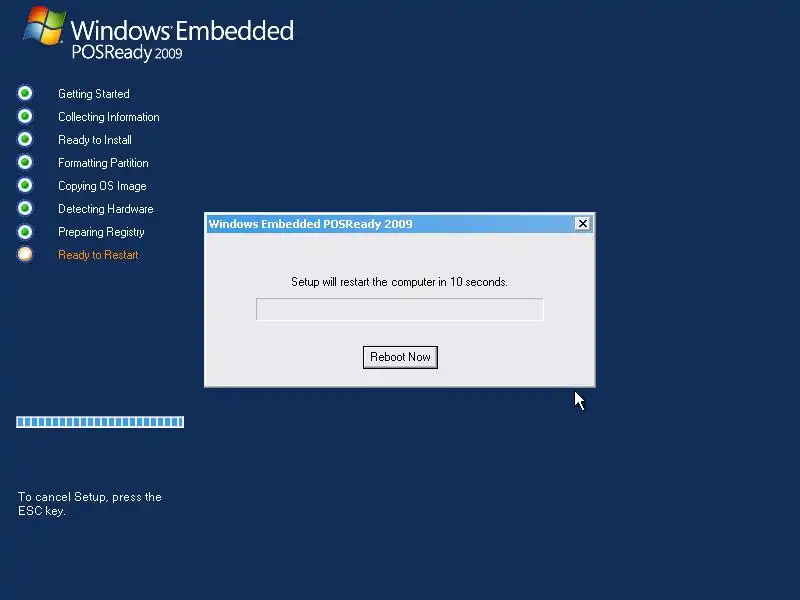Click the blue setup progress bar
The height and width of the screenshot is (600, 800).
tap(100, 422)
